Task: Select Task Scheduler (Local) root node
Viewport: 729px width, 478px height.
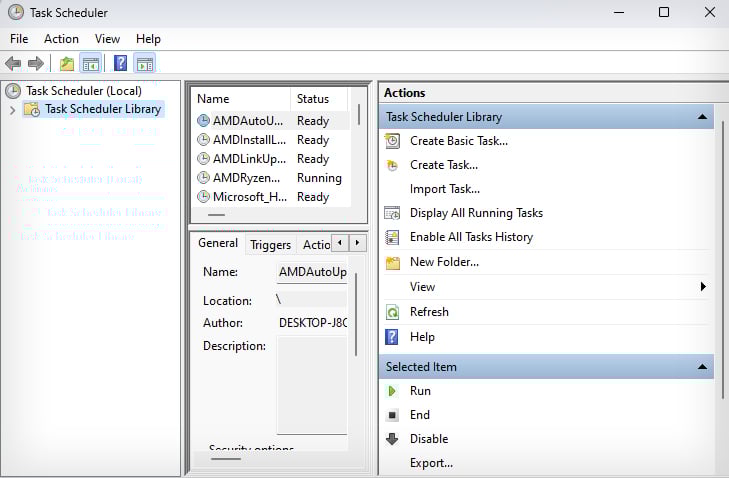Action: click(x=84, y=91)
